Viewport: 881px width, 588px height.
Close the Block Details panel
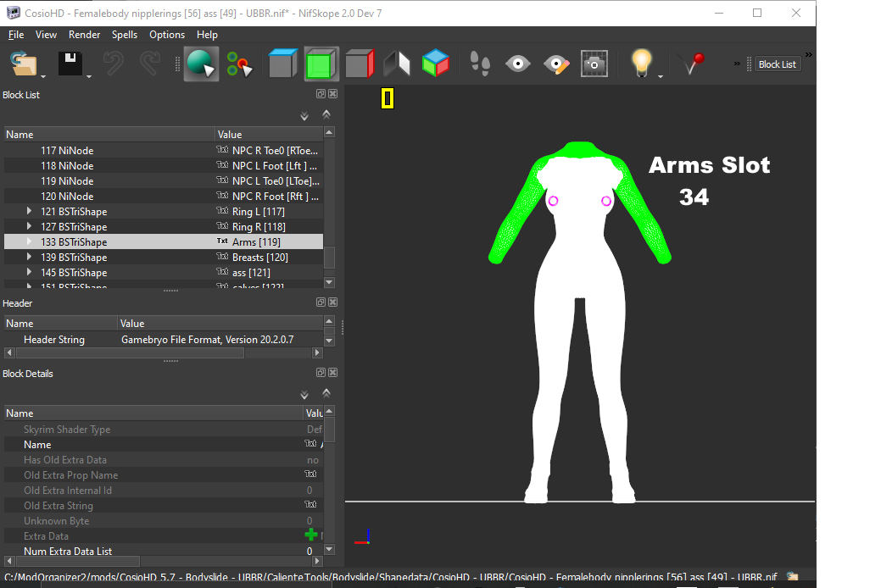tap(332, 372)
